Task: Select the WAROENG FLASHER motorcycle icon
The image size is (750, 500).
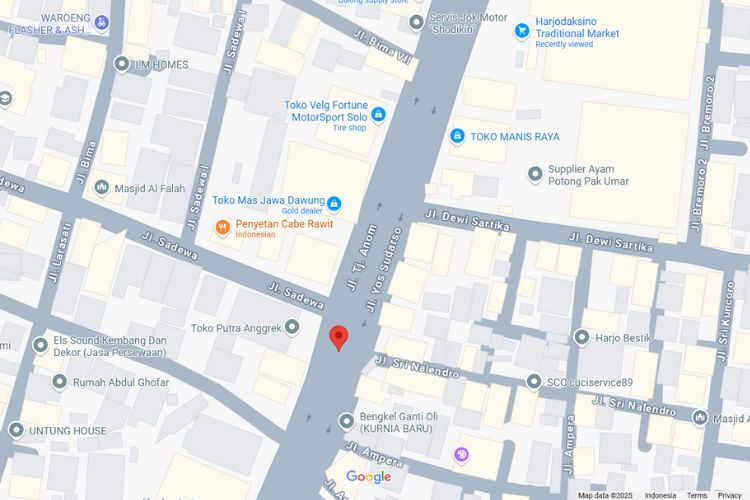Action: 101,22
